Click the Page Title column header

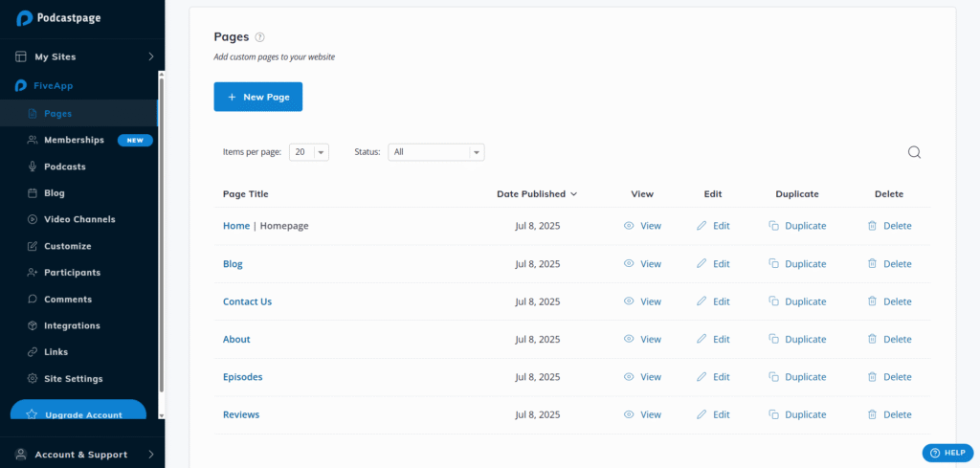point(246,193)
